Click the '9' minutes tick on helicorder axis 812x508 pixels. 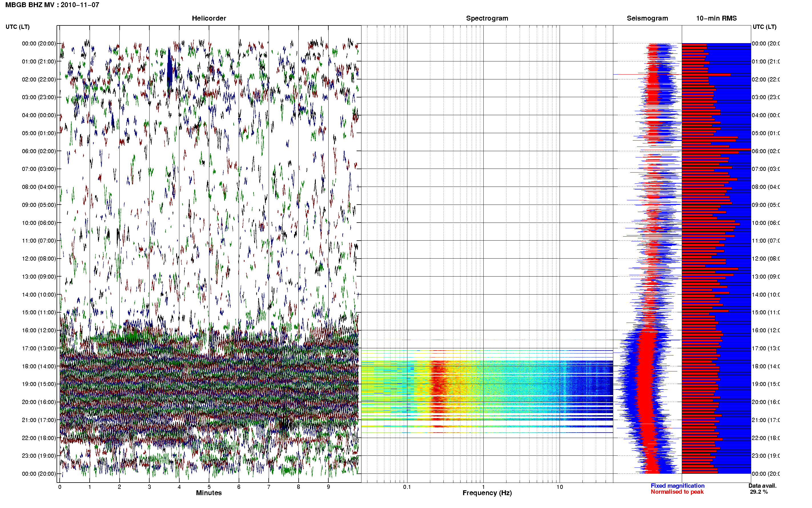328,487
